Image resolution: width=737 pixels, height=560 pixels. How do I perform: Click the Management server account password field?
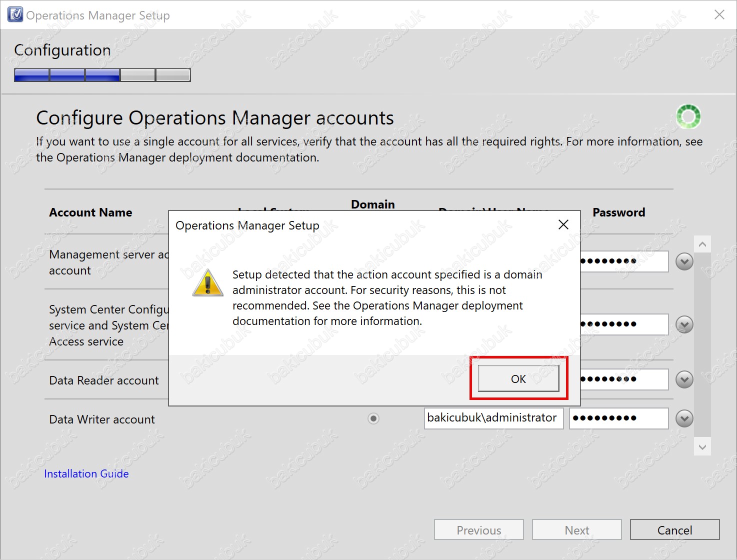pyautogui.click(x=624, y=261)
